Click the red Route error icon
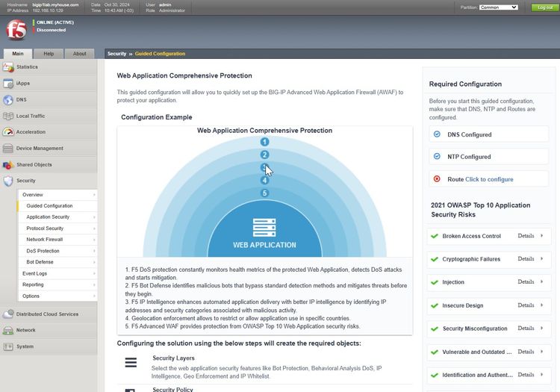This screenshot has height=392, width=560. click(x=437, y=179)
